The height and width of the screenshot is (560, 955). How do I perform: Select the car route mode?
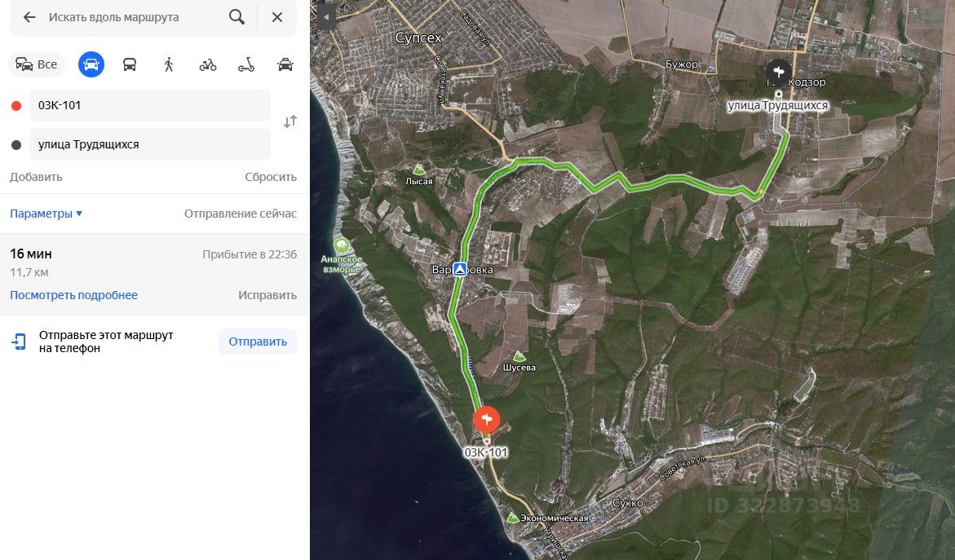(x=91, y=64)
